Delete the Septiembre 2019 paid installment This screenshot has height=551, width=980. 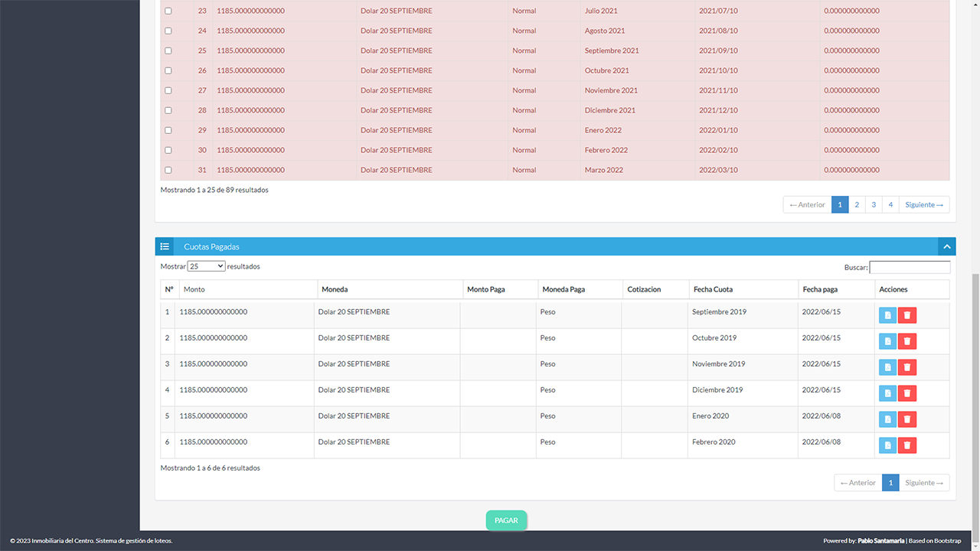pos(907,315)
